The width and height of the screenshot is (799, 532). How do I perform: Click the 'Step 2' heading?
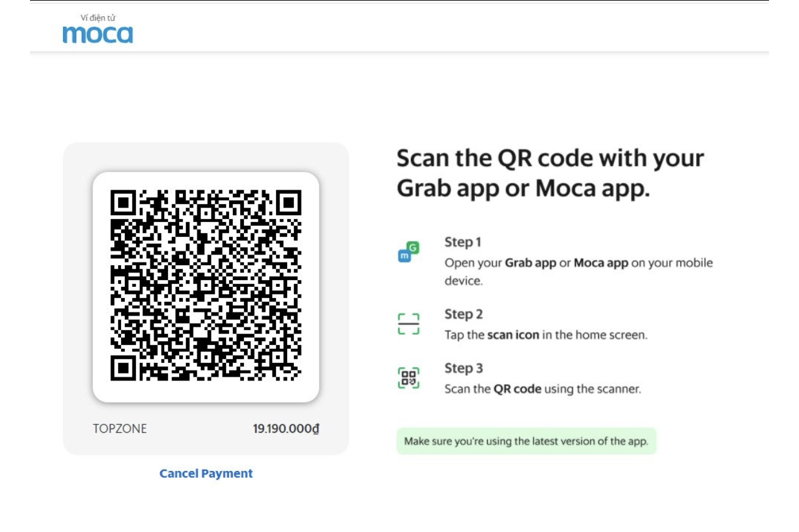(464, 314)
